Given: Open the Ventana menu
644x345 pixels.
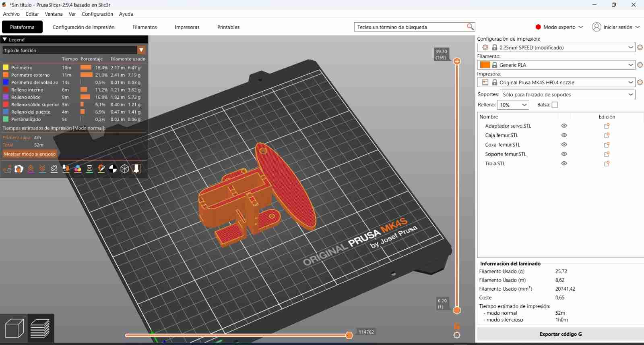Looking at the screenshot, I should pos(54,14).
